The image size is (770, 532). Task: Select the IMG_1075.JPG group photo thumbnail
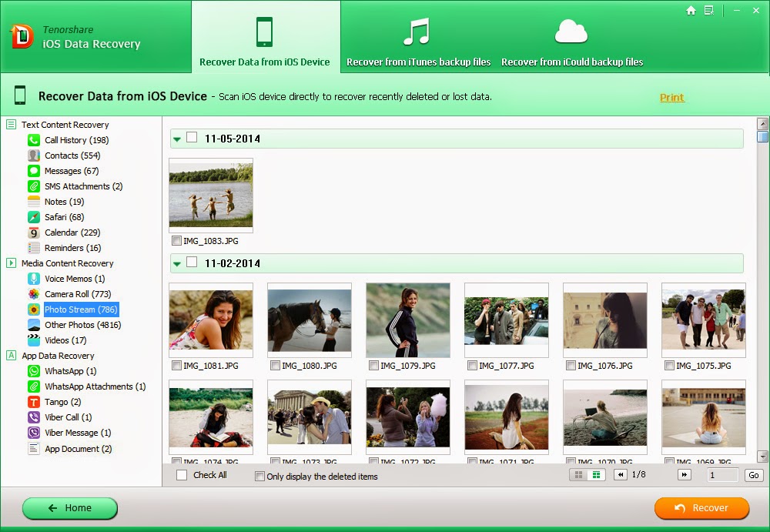pos(704,320)
